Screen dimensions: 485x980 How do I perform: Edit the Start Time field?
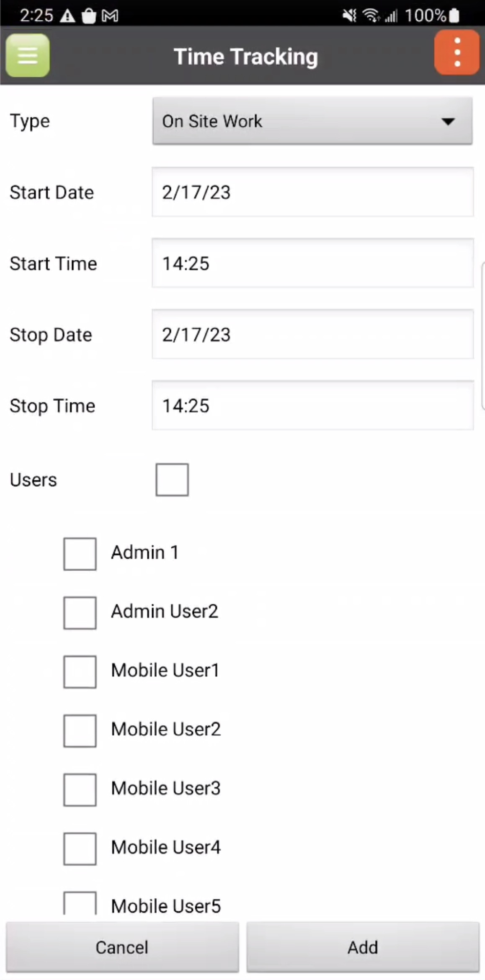click(312, 263)
